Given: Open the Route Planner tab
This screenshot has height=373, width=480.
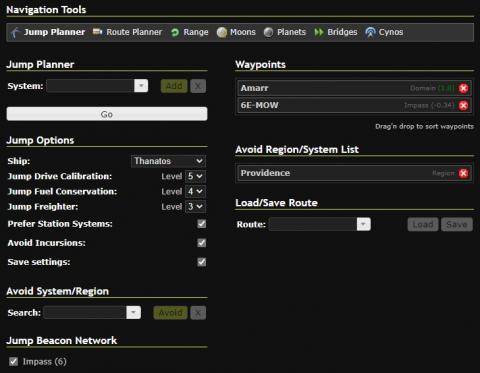Looking at the screenshot, I should click(x=127, y=32).
